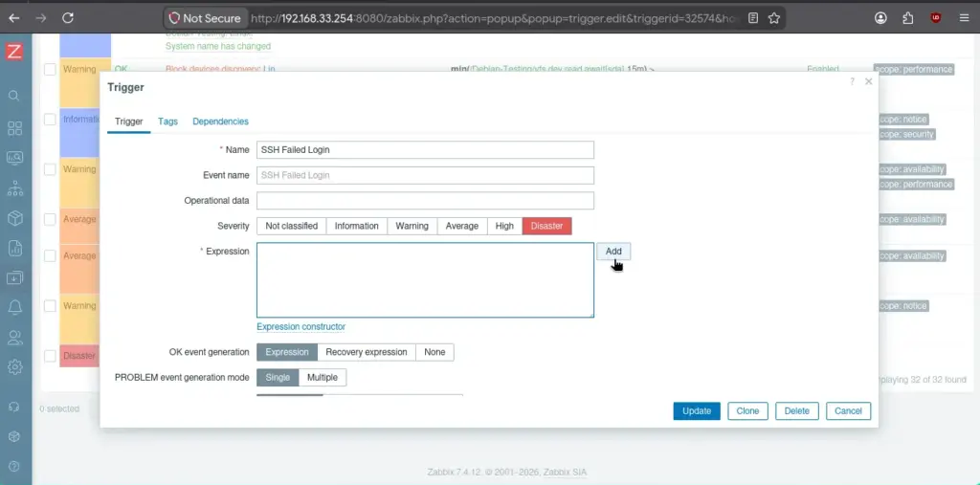Click into the Expression text area

(425, 280)
